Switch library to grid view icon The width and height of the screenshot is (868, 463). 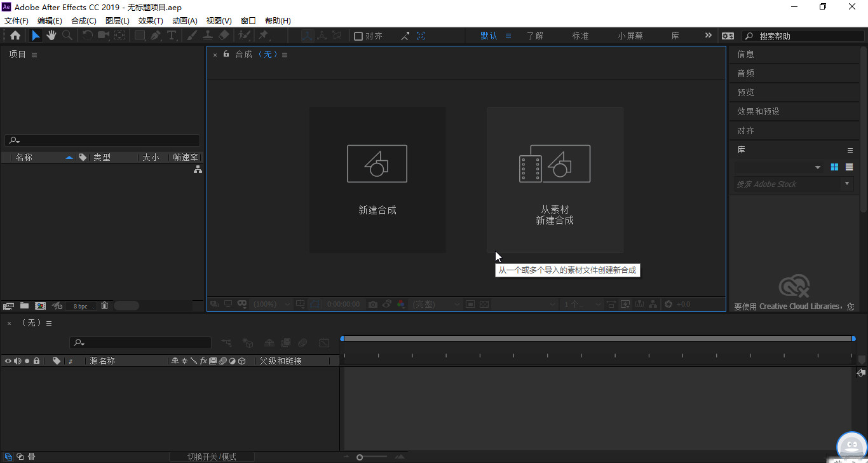(x=835, y=167)
